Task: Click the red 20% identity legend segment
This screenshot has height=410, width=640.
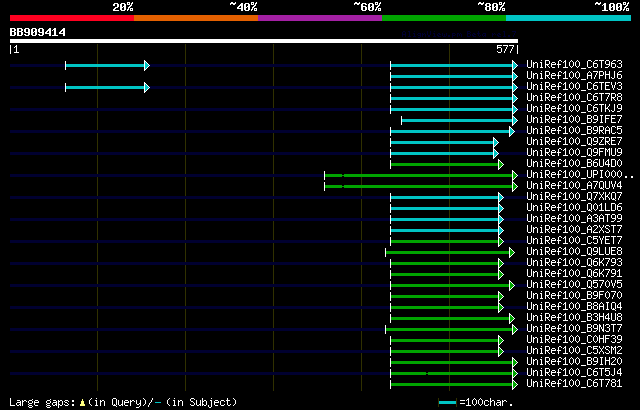Action: [72, 18]
